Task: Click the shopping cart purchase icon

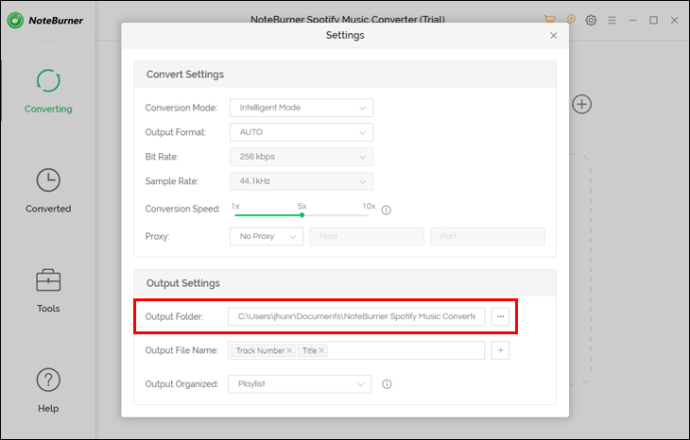Action: pos(549,19)
